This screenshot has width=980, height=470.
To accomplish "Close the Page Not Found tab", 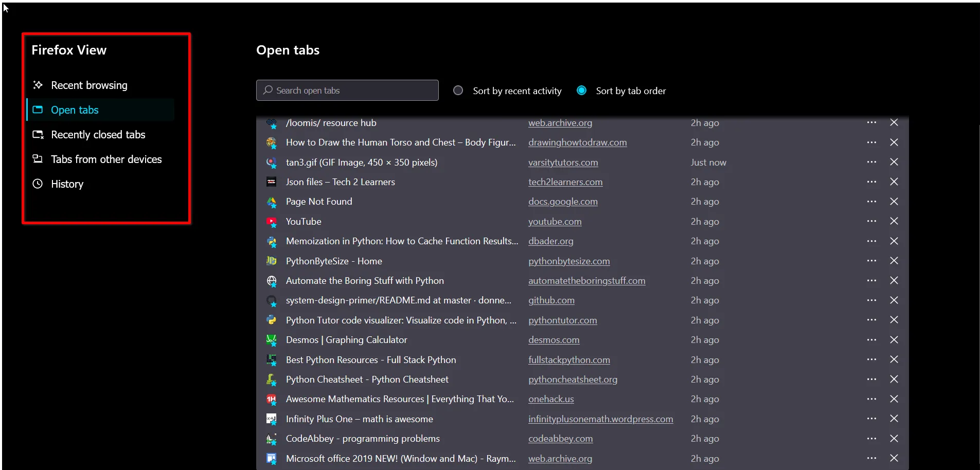I will (x=894, y=201).
